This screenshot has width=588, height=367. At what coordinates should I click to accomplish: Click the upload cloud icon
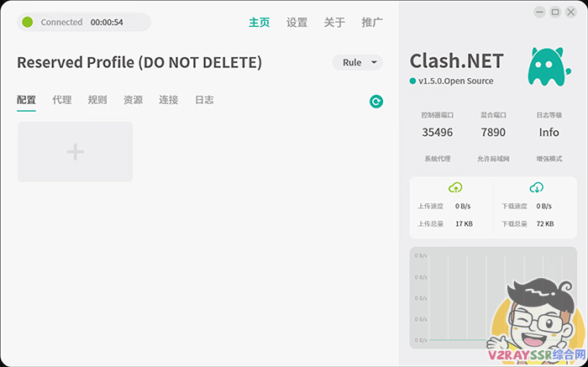pyautogui.click(x=455, y=187)
